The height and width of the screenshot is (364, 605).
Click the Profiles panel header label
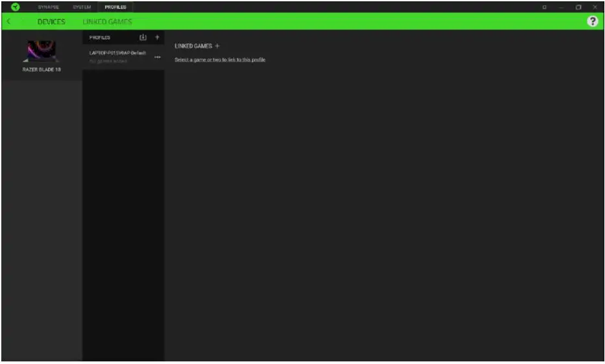tap(99, 38)
